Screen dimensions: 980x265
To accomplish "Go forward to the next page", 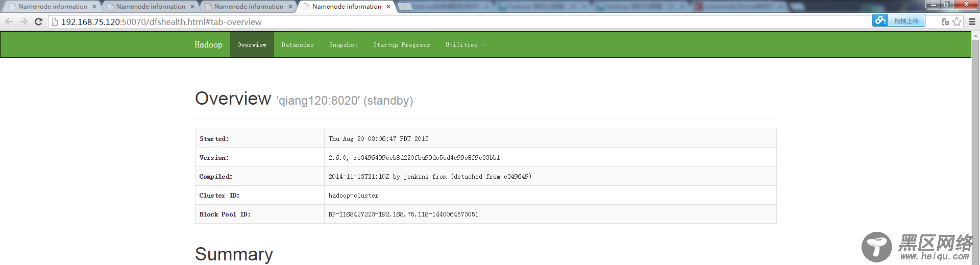I will [23, 21].
